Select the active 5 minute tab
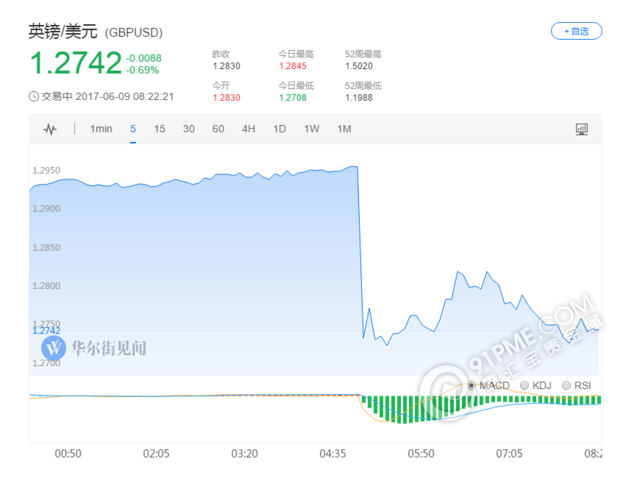 click(133, 129)
